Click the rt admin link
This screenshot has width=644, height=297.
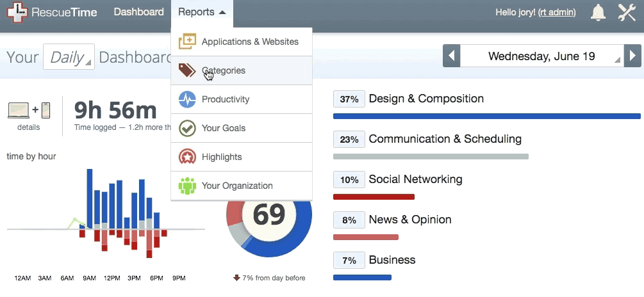(x=556, y=12)
